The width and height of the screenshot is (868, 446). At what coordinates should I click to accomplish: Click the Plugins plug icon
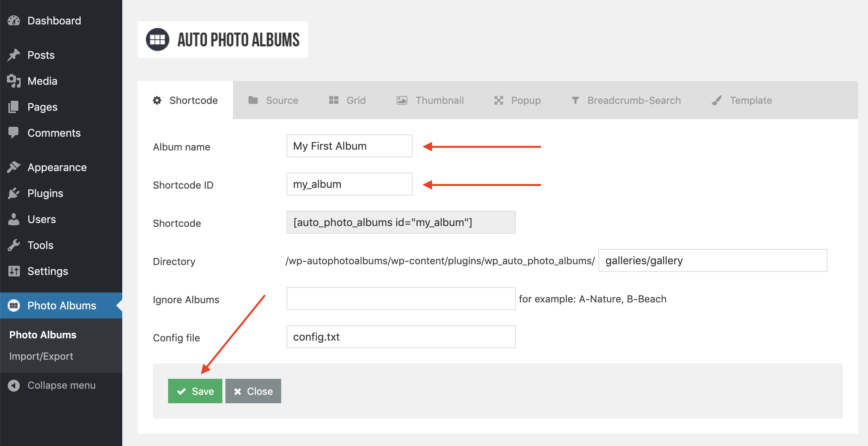(x=14, y=193)
